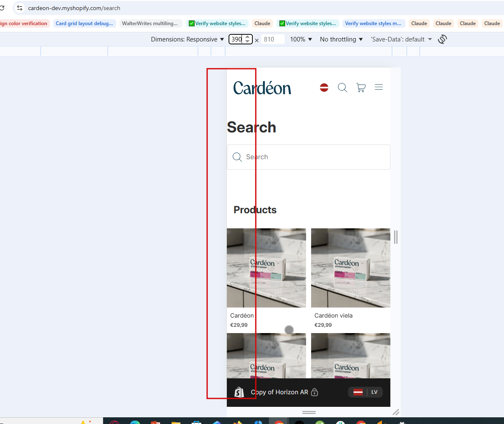Focus the viewport height field showing 810
The width and height of the screenshot is (504, 424).
[x=273, y=39]
